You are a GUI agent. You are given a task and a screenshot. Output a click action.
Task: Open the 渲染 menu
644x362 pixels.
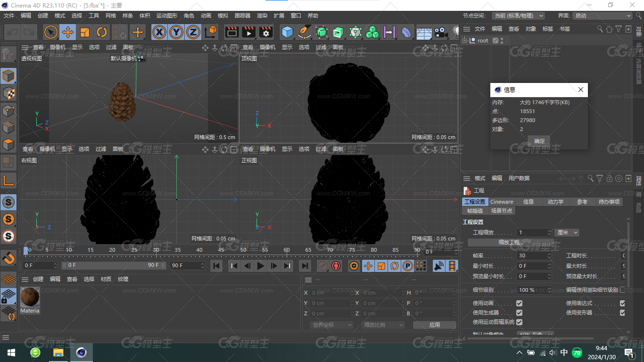pyautogui.click(x=262, y=16)
